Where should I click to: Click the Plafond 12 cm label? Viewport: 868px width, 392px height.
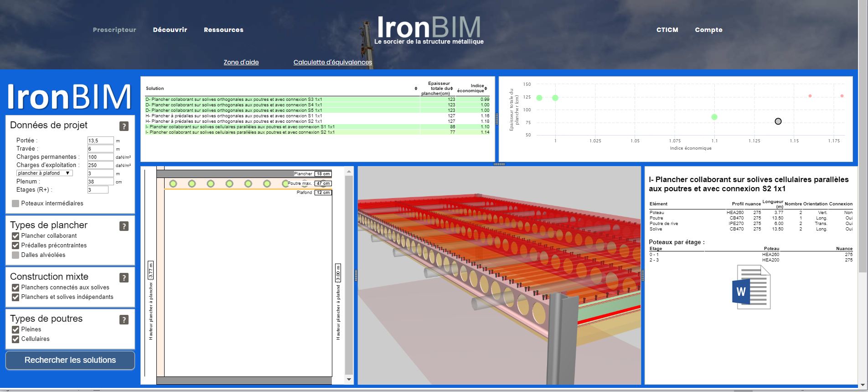coord(314,193)
